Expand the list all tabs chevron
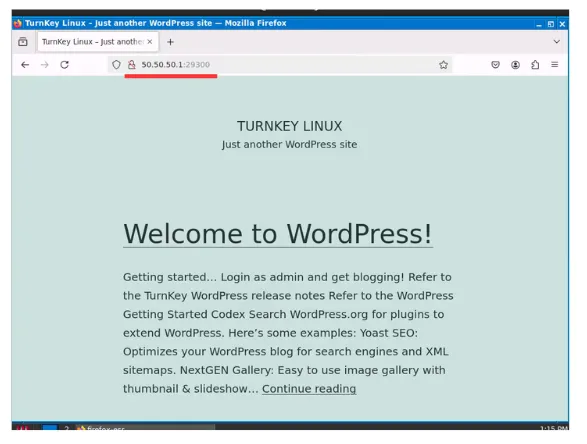The width and height of the screenshot is (587, 444). [x=557, y=42]
